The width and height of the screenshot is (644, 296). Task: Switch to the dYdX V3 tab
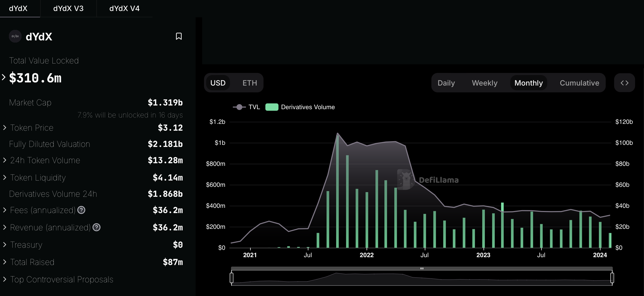[x=68, y=8]
